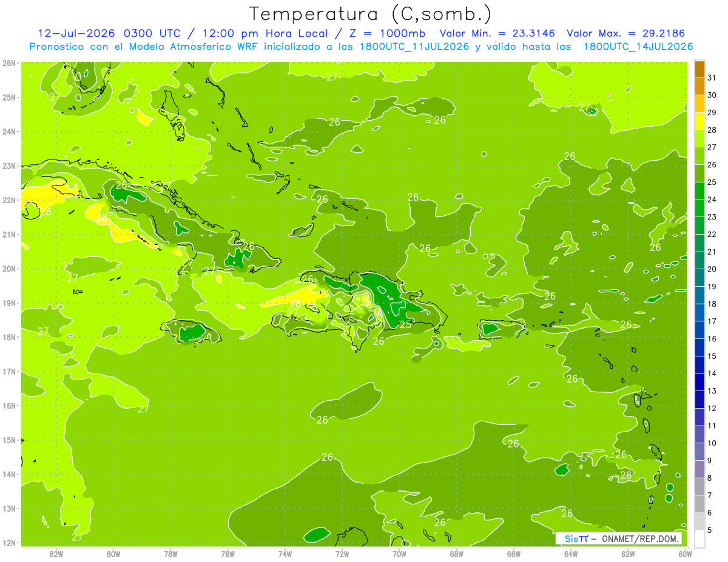Click the "12N" latitude axis label
This screenshot has width=728, height=562.
(x=9, y=543)
